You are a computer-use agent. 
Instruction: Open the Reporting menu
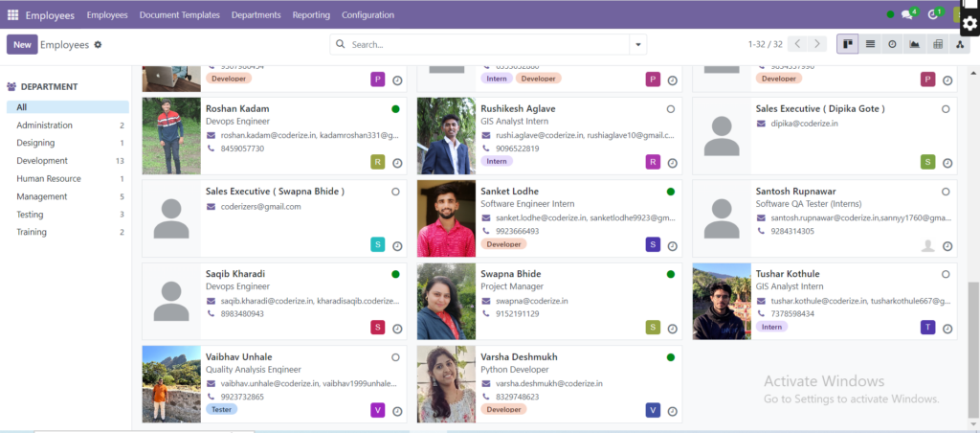point(311,15)
